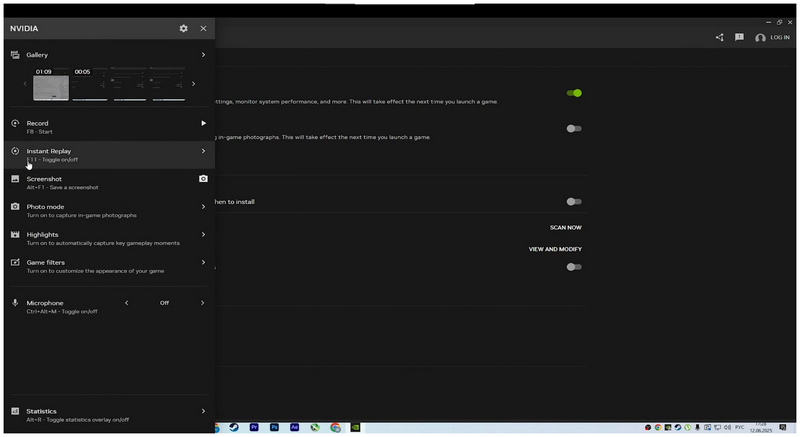Open Windows notification center icon
800x437 pixels.
783,427
